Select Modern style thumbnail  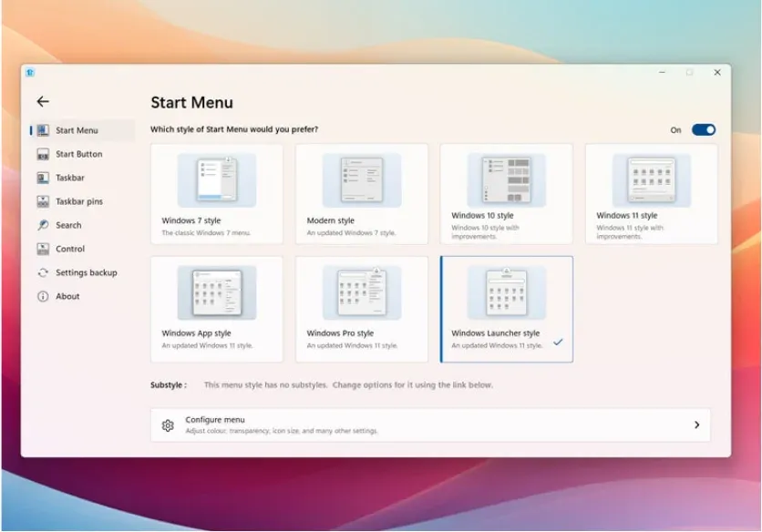(x=362, y=179)
